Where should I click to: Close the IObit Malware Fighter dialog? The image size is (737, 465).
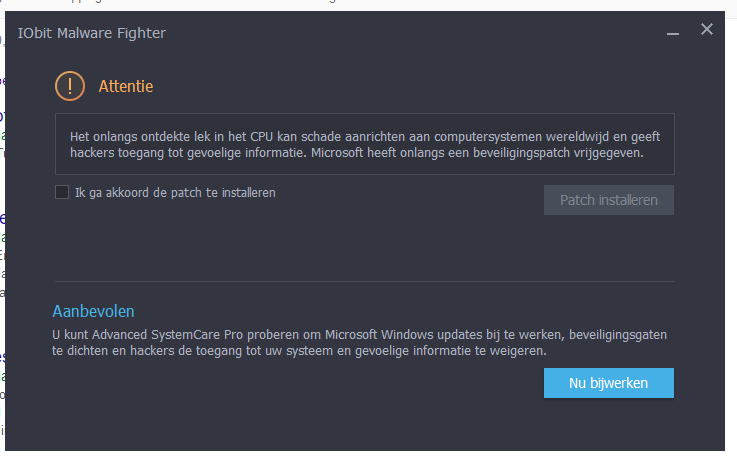pyautogui.click(x=706, y=29)
